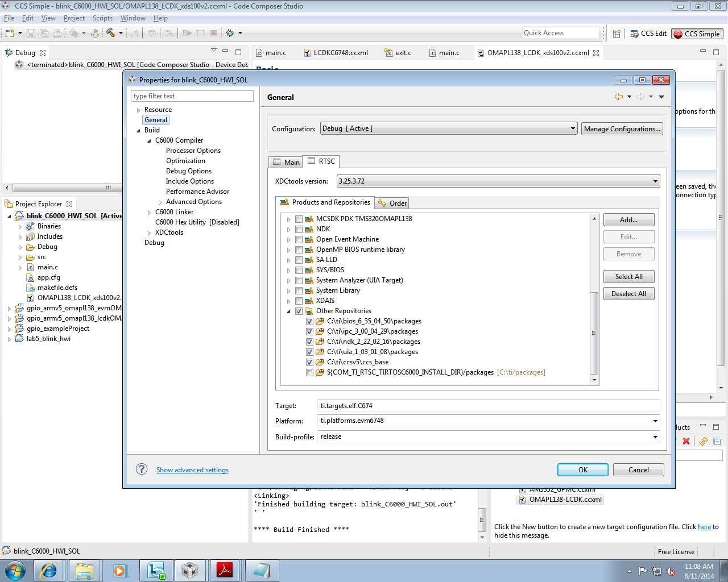Collapse the C6000 Compiler node

pos(149,141)
